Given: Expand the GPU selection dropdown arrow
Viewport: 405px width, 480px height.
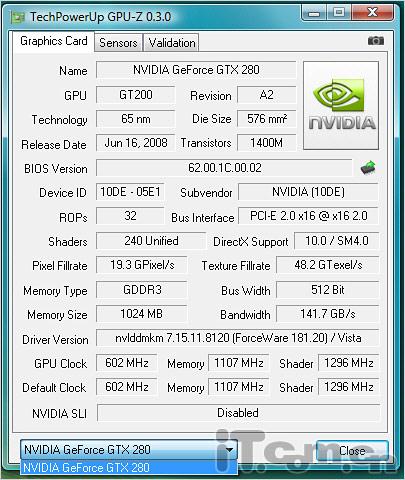Looking at the screenshot, I should pos(229,450).
